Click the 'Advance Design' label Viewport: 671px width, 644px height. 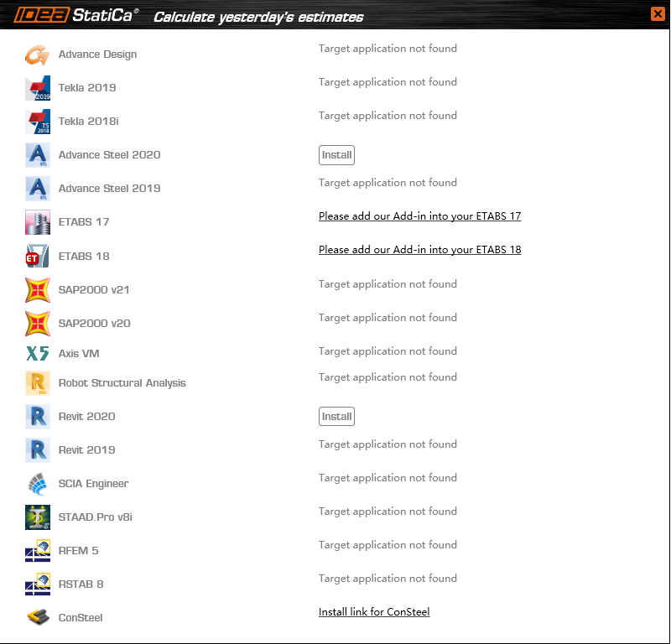[x=97, y=55]
